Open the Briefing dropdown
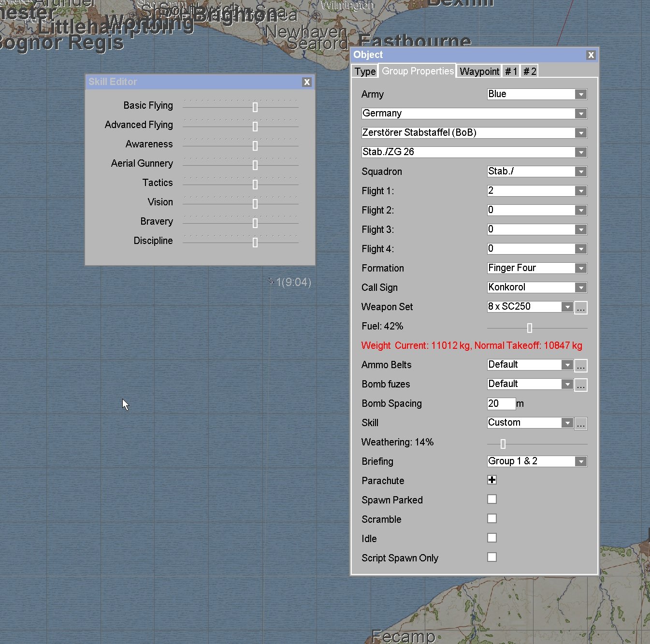 click(581, 461)
